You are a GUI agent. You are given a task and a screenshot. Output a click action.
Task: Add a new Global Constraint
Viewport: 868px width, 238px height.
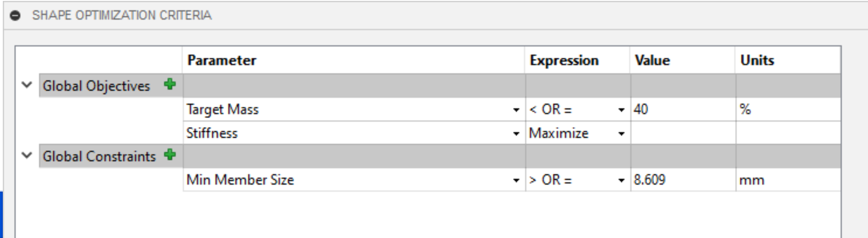[x=170, y=154]
